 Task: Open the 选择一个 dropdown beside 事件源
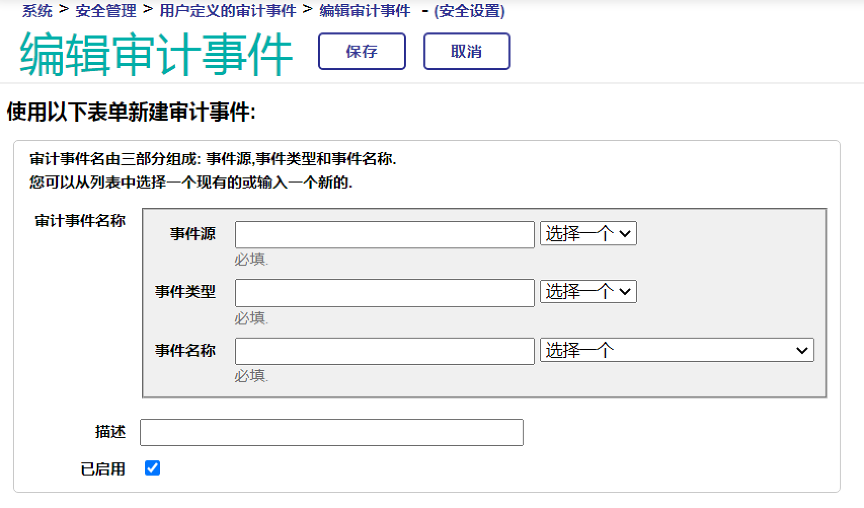click(588, 234)
